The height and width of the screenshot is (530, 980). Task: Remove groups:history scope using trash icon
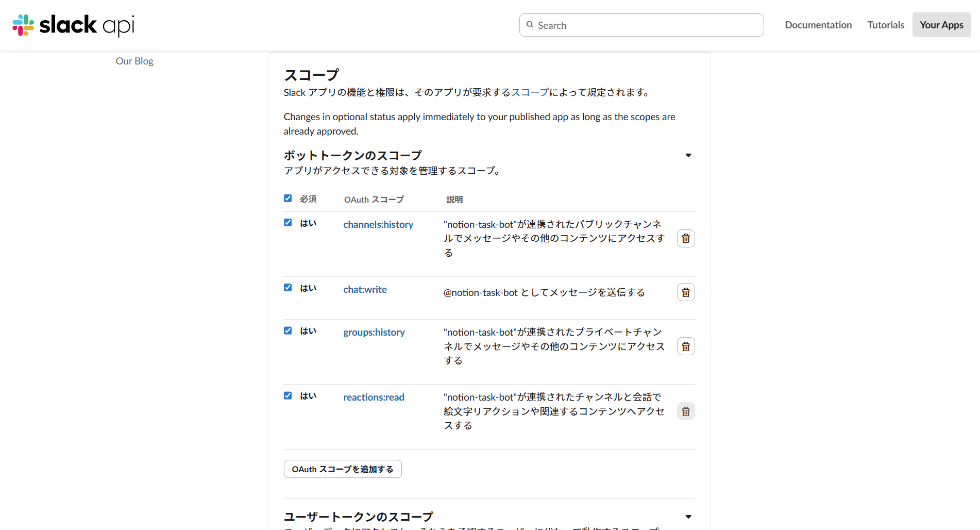point(685,346)
